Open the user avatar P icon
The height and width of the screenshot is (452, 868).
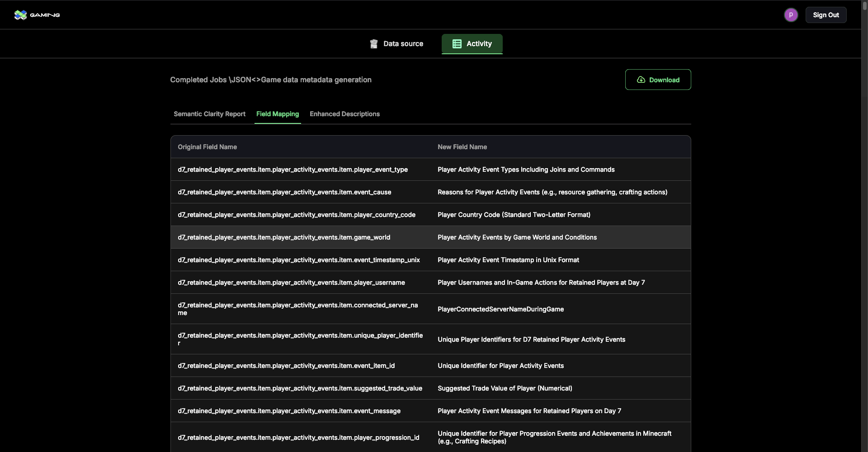pos(791,15)
